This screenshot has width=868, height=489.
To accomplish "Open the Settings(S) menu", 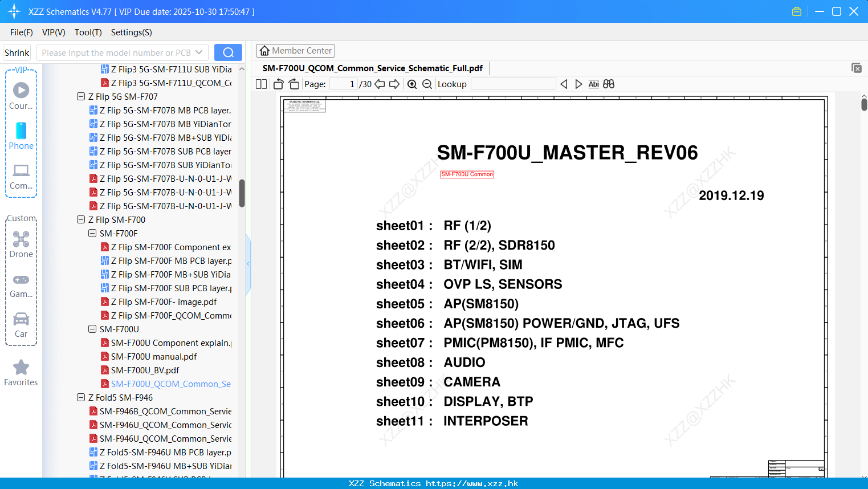I will coord(132,32).
